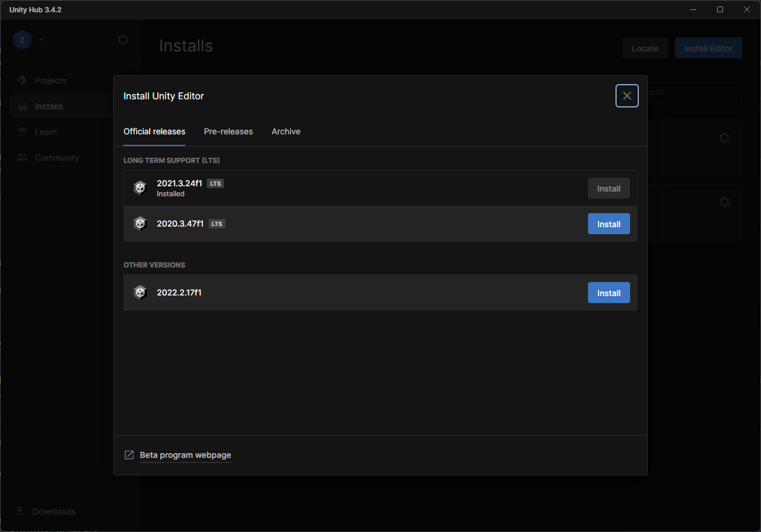Expand the account dropdown arrow
761x532 pixels.
tap(40, 40)
